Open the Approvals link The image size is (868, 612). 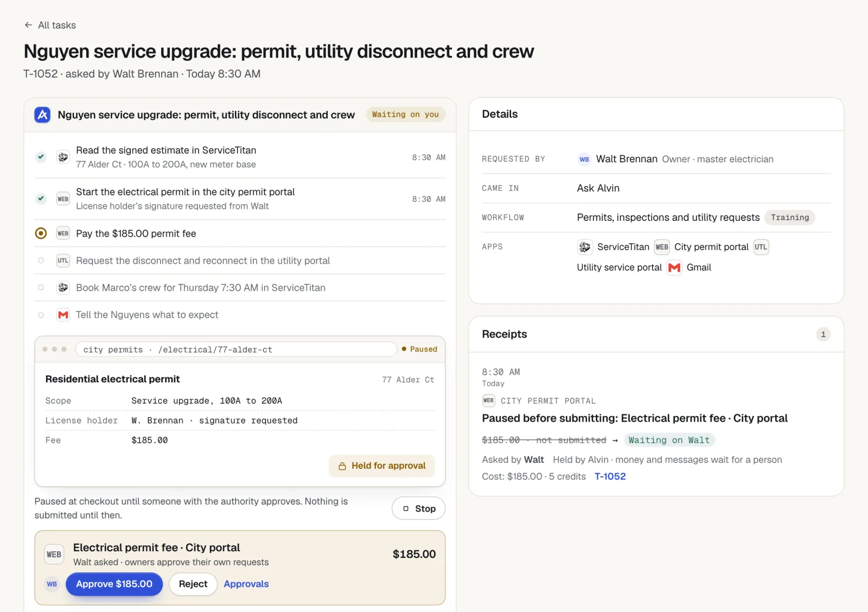pyautogui.click(x=246, y=584)
